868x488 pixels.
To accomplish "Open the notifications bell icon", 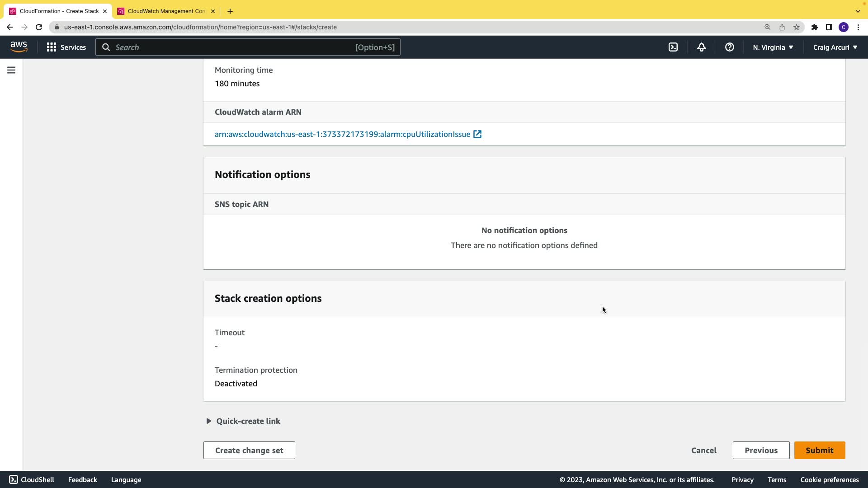I will click(x=701, y=47).
